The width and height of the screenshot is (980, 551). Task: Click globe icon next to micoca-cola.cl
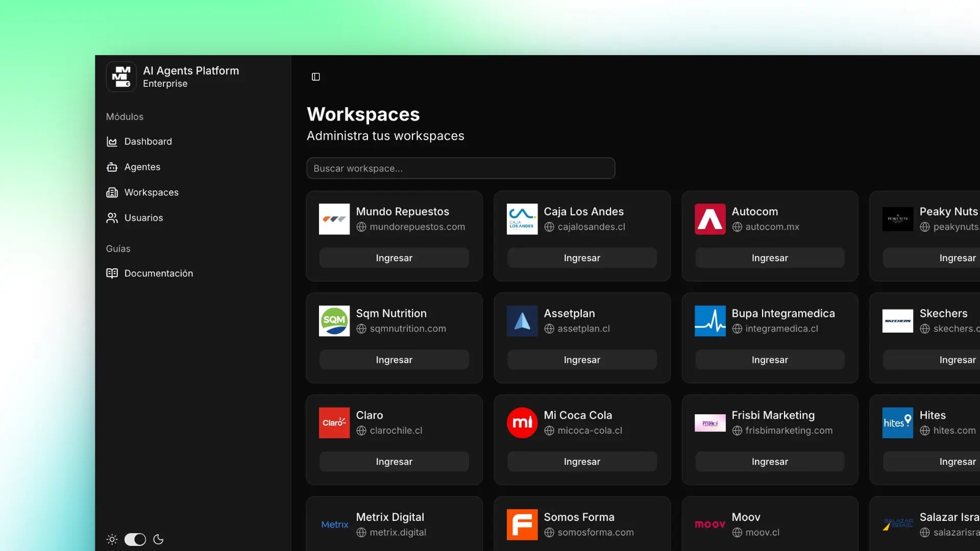[x=549, y=431]
